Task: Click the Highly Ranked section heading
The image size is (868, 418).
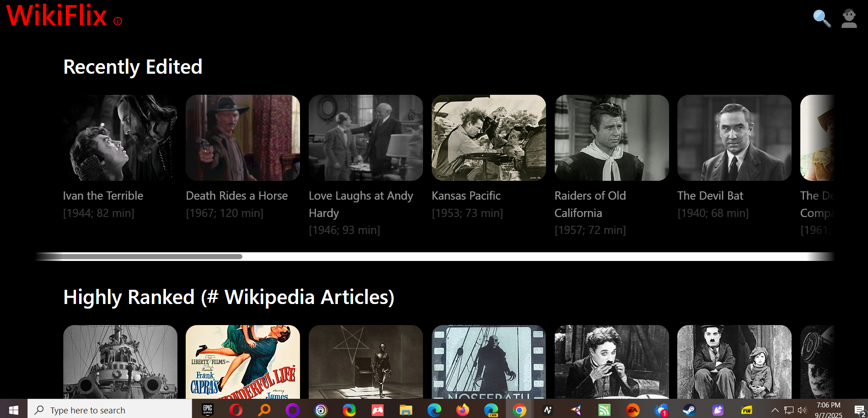Action: pos(229,297)
